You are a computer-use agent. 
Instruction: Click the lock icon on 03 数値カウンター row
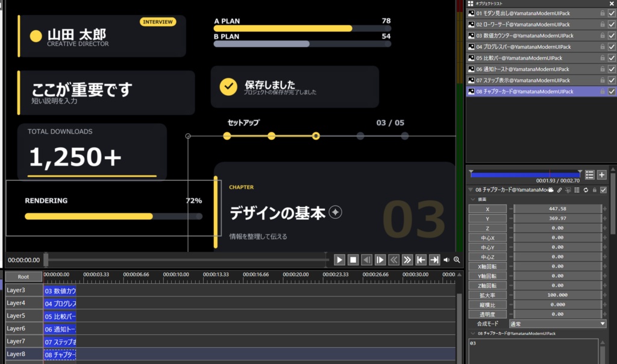pos(603,36)
